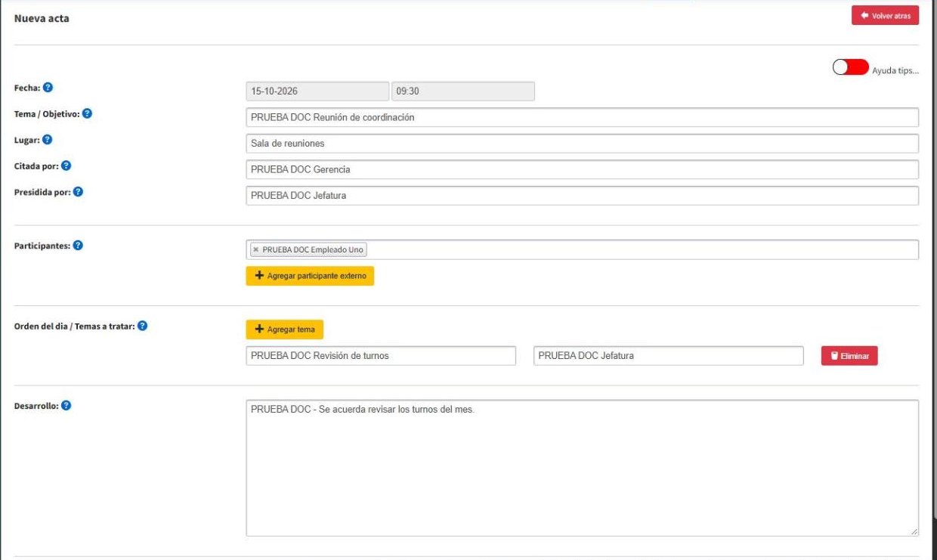This screenshot has width=937, height=560.
Task: Click the Nueva acta heading
Action: (42, 18)
